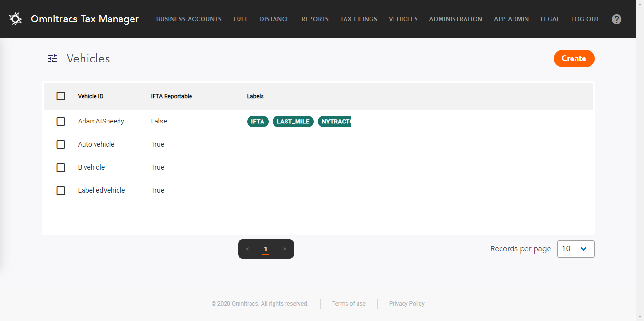The height and width of the screenshot is (321, 644).
Task: Open the Vehicles menu item
Action: click(403, 19)
